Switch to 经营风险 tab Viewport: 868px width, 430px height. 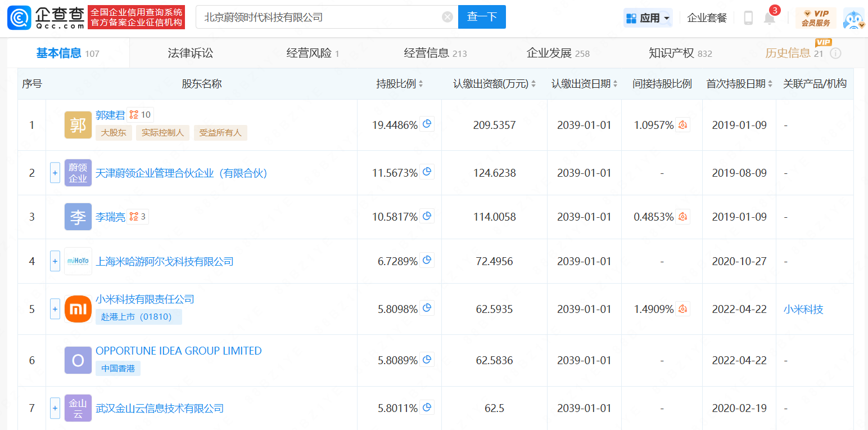(x=313, y=53)
